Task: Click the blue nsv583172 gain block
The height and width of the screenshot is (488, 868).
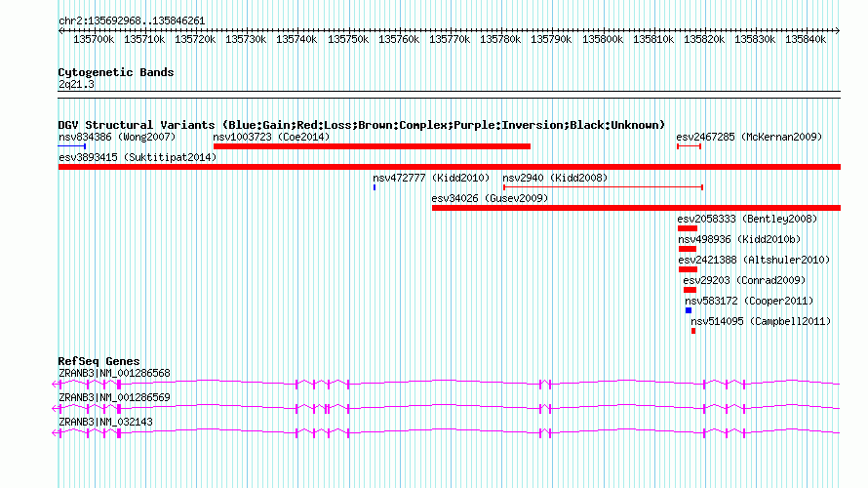Action: click(689, 310)
